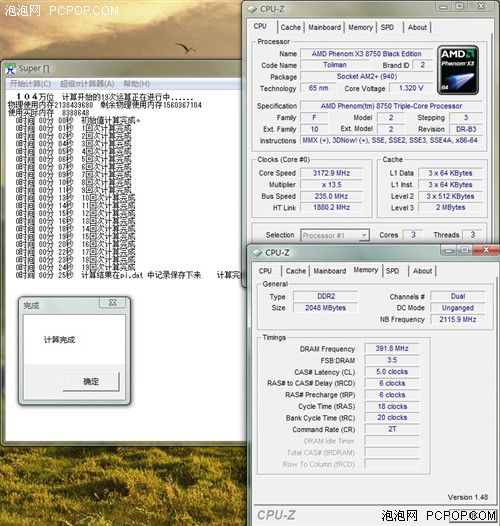The image size is (500, 526).
Task: Click the Technology value 65 nm
Action: [x=318, y=88]
